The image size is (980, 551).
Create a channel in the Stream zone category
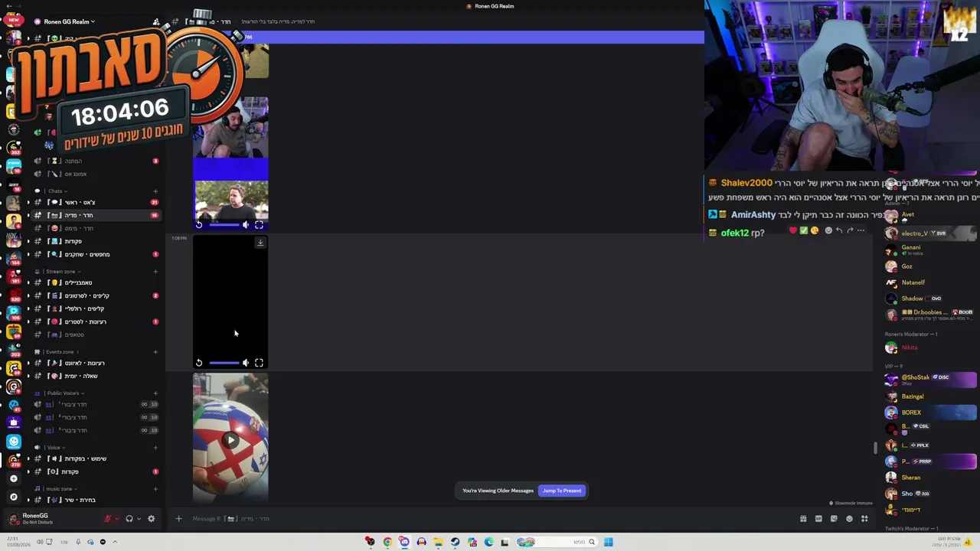(x=155, y=272)
